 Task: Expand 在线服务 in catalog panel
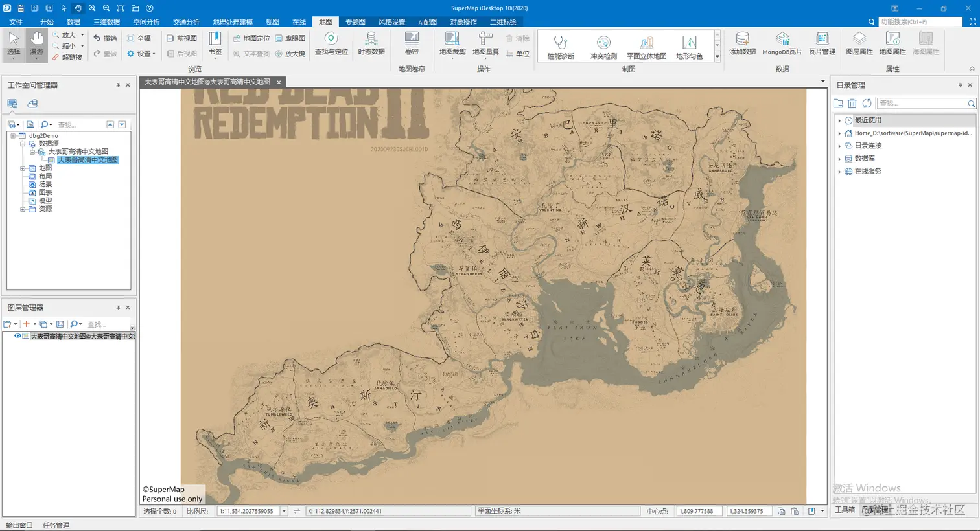coord(839,172)
